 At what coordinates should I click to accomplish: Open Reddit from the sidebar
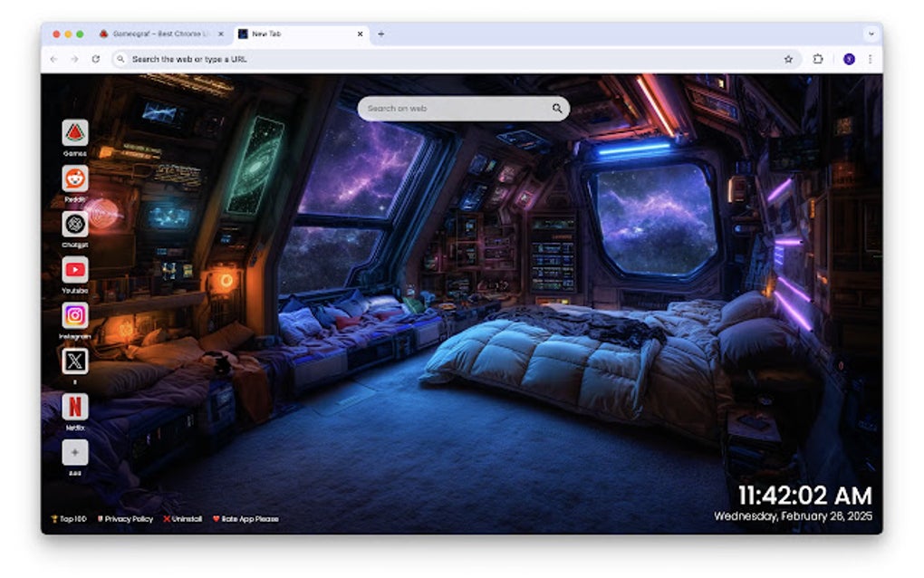pos(73,178)
